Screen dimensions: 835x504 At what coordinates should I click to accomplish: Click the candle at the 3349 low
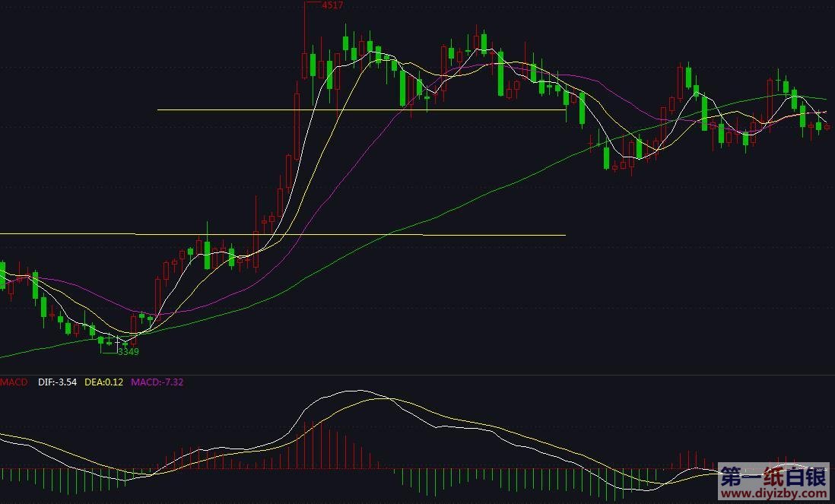click(x=125, y=344)
